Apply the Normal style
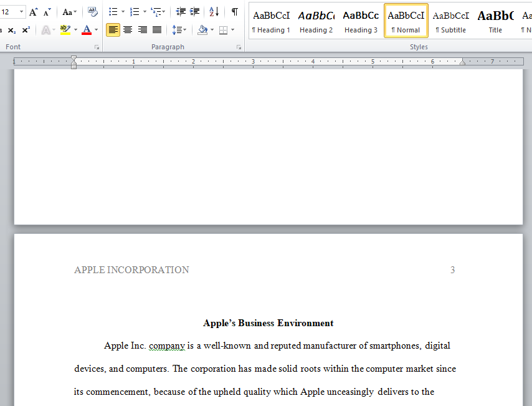Viewport: 532px width, 406px height. [x=406, y=21]
